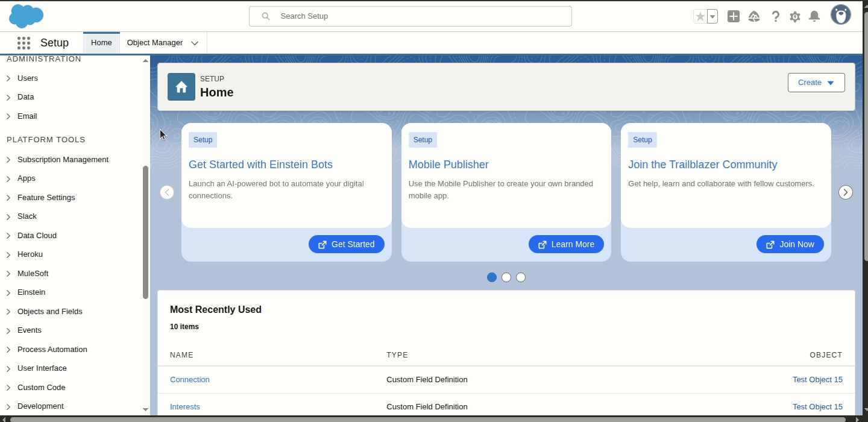Image resolution: width=868 pixels, height=422 pixels.
Task: Open the App Launcher grid
Action: 24,42
